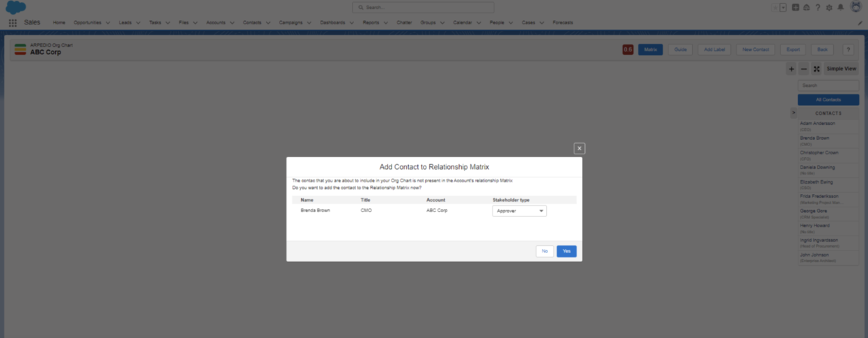Open the Accounts tab
This screenshot has width=868, height=338.
coord(216,22)
